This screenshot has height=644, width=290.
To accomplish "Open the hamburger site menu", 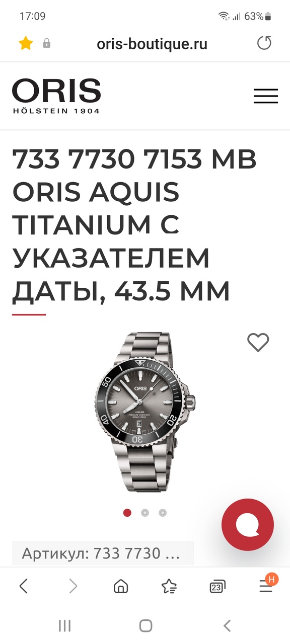I will (266, 96).
